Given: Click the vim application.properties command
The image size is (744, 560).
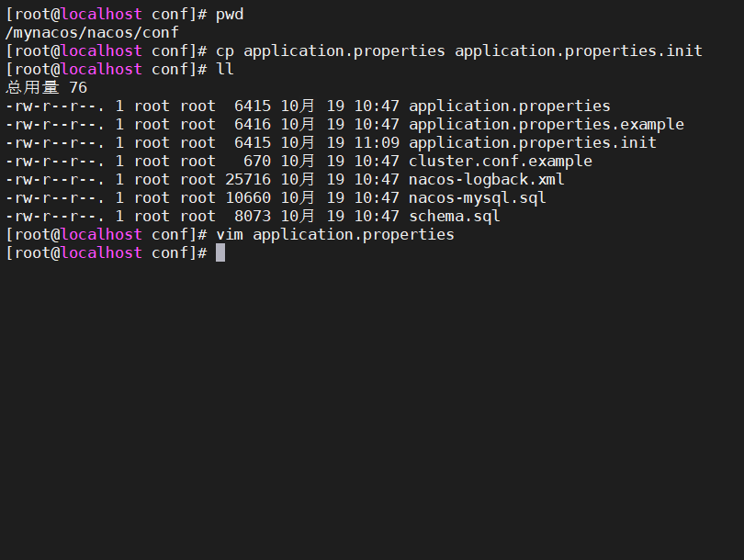Looking at the screenshot, I should pyautogui.click(x=335, y=234).
